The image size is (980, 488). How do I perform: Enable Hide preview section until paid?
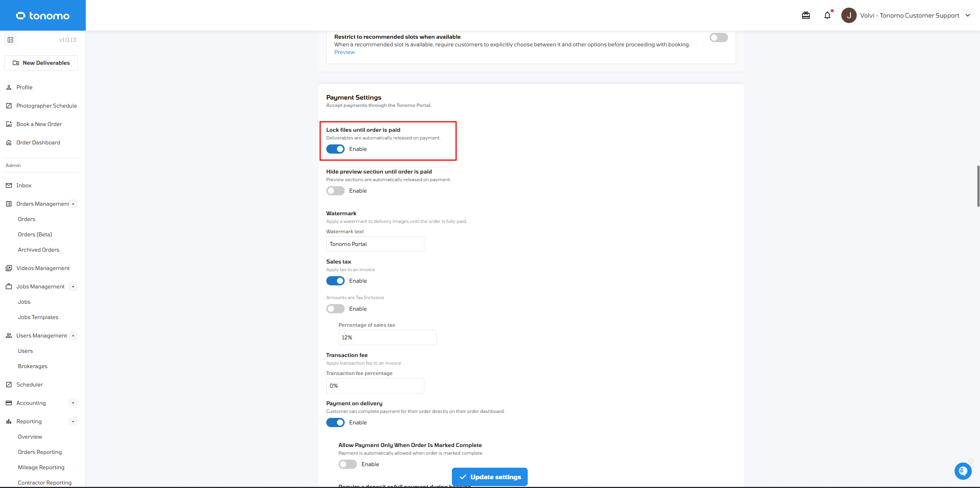pos(335,191)
